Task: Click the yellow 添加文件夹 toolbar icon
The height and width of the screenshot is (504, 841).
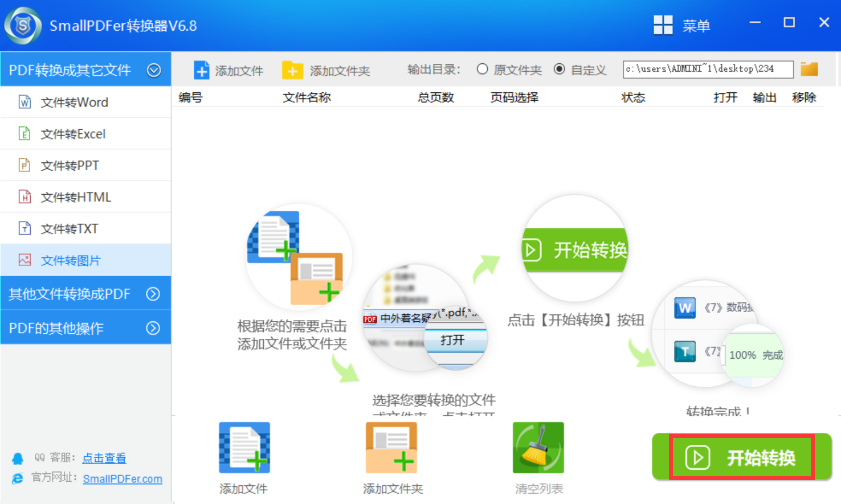Action: tap(292, 70)
